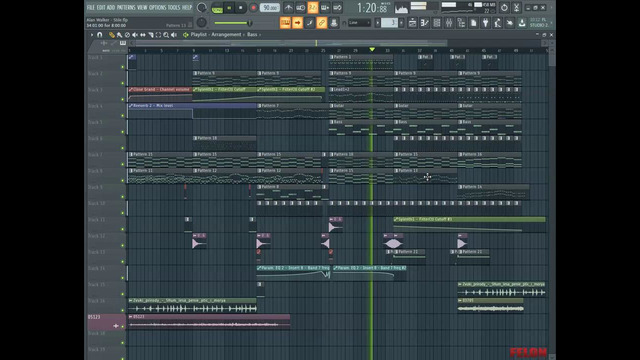Select the playlist pencil draw tool
The image size is (640, 360).
click(x=111, y=35)
